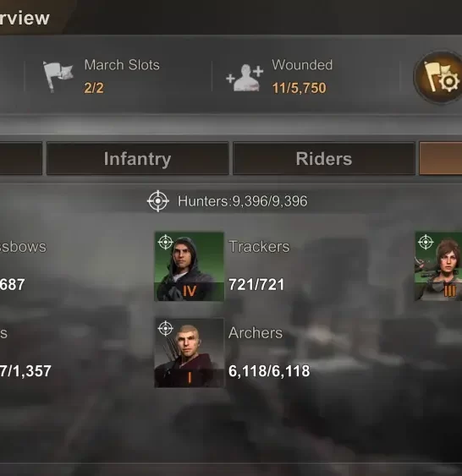Click crosshair badge on tier III portrait
The image size is (462, 476).
coord(426,242)
